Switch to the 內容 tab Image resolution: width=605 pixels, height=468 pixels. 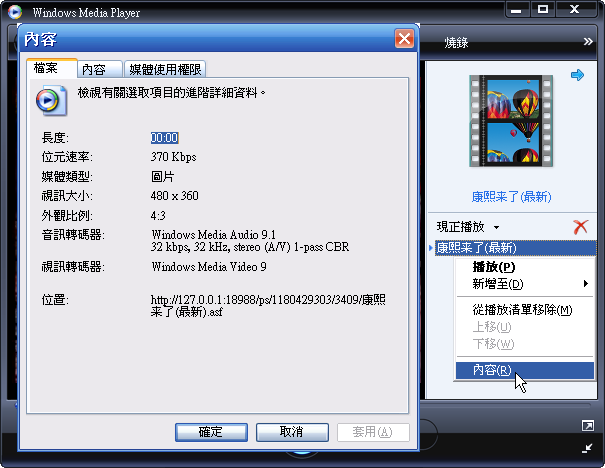(x=100, y=69)
